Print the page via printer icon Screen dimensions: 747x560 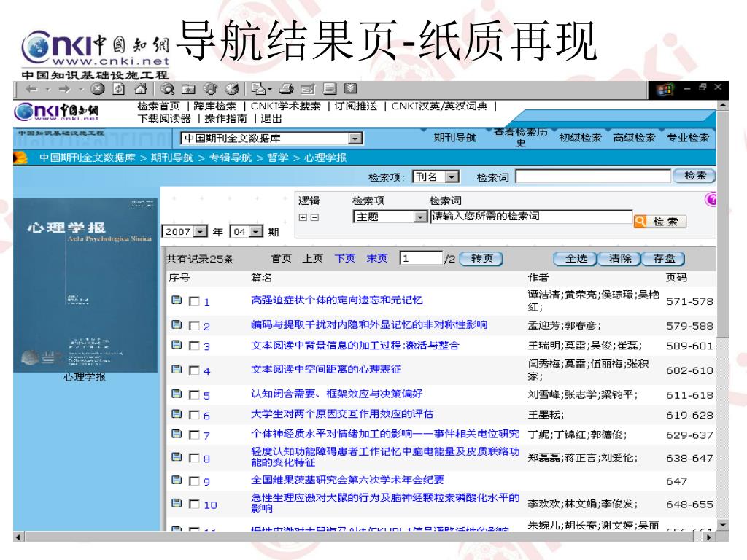tap(286, 89)
